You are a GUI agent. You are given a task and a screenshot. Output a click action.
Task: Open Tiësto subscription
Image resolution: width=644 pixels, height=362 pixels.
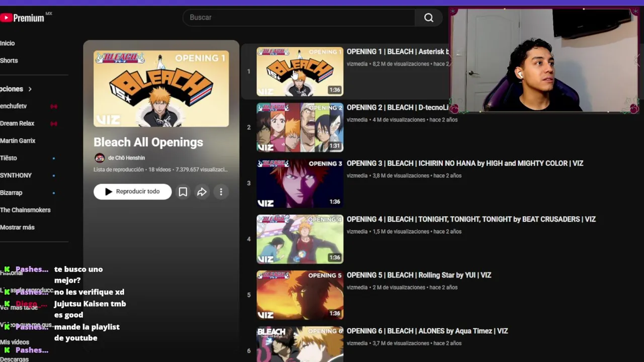coord(9,158)
